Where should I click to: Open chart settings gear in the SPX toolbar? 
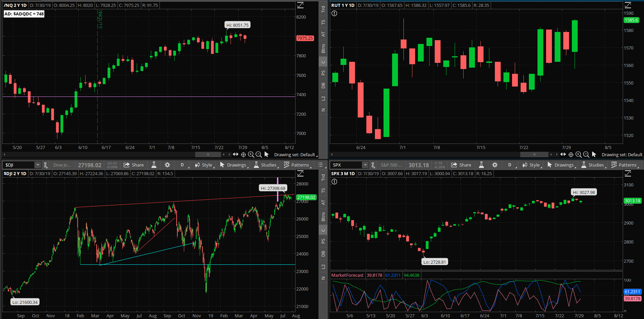(495, 165)
